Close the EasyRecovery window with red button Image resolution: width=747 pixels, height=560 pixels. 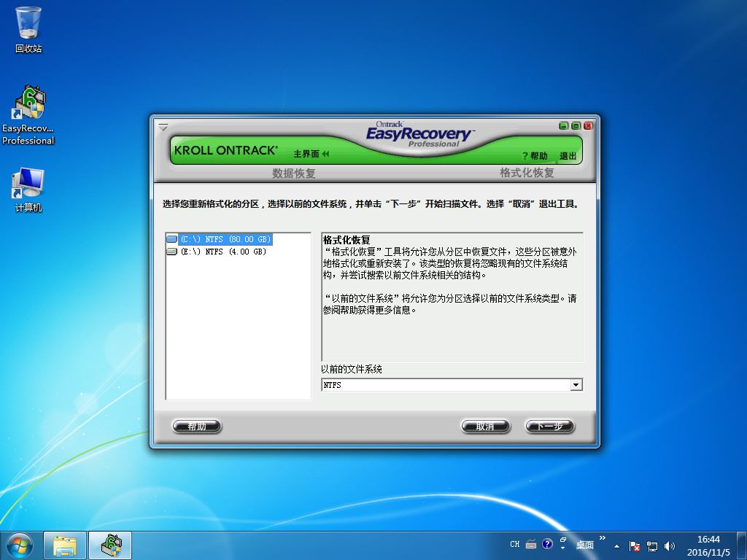click(x=589, y=125)
